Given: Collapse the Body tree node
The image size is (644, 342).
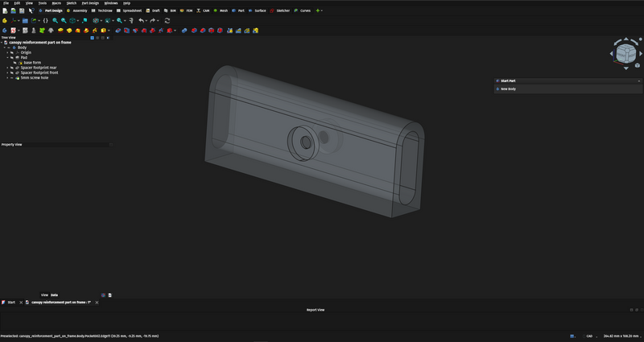Looking at the screenshot, I should 5,47.
